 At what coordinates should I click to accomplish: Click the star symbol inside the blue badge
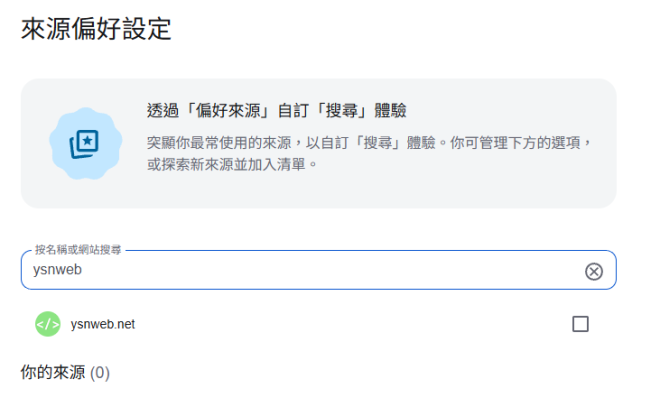pos(88,141)
